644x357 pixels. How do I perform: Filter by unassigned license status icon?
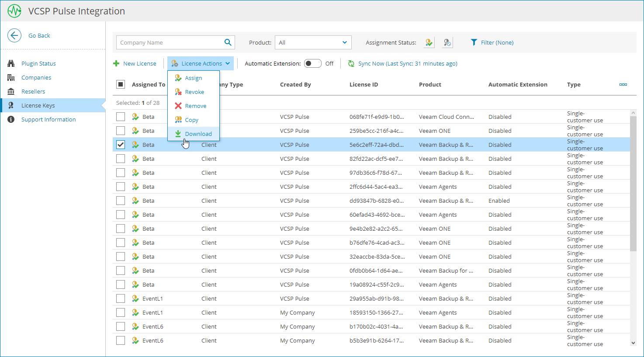click(x=447, y=42)
